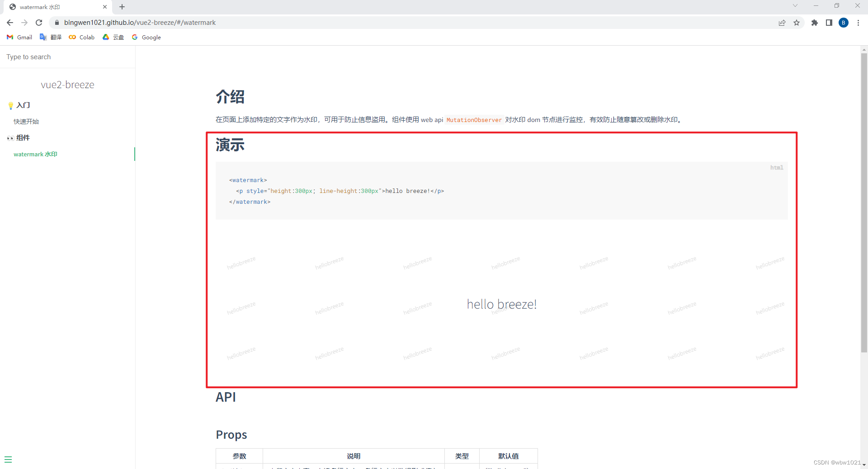Viewport: 868px width, 469px height.
Task: Focus the Type to search box
Action: pos(68,57)
